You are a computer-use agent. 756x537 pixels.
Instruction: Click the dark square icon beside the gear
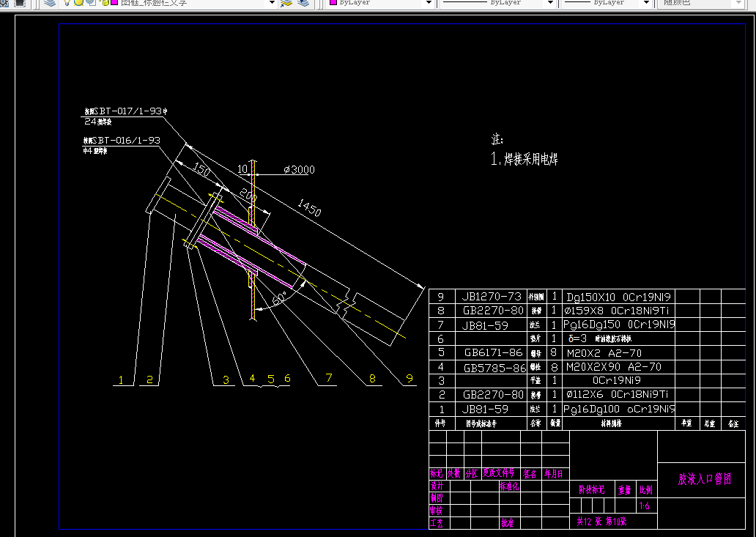(20, 2)
